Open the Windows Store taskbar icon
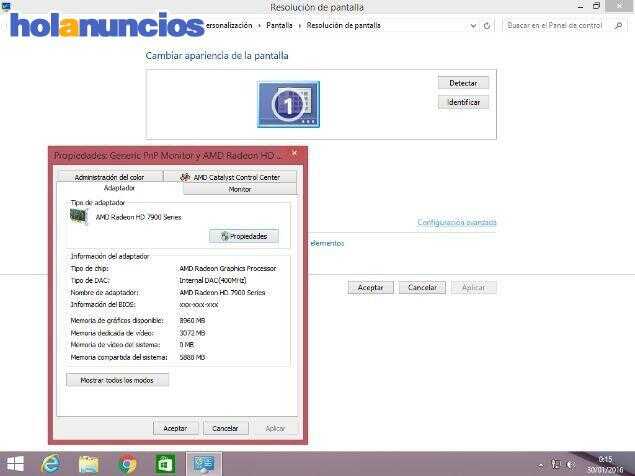The width and height of the screenshot is (635, 476). pyautogui.click(x=165, y=464)
